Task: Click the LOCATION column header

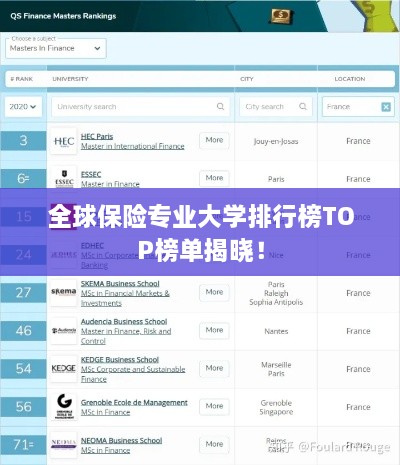Action: (x=350, y=79)
